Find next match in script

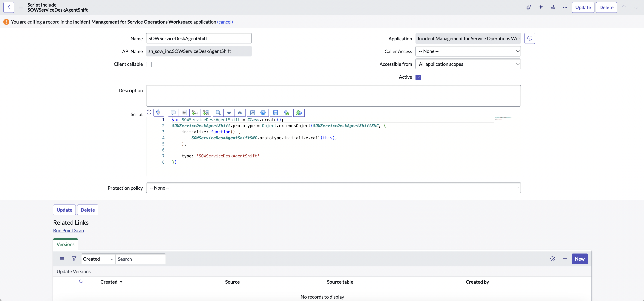[x=229, y=113]
